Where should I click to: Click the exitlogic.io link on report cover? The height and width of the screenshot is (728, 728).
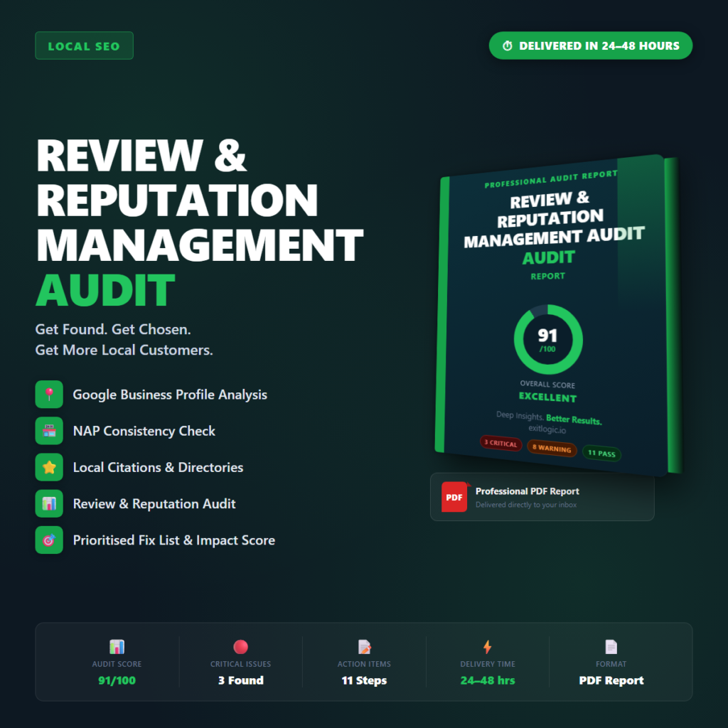[548, 429]
